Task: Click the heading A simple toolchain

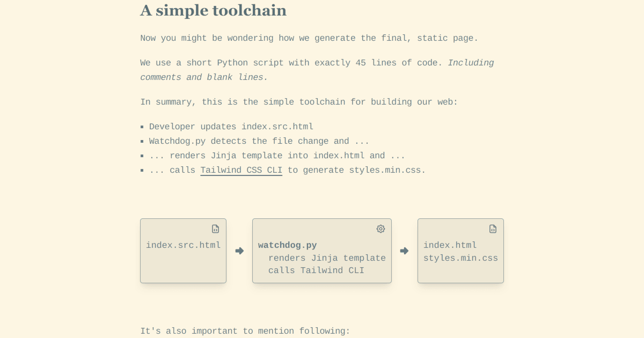Action: click(x=213, y=10)
